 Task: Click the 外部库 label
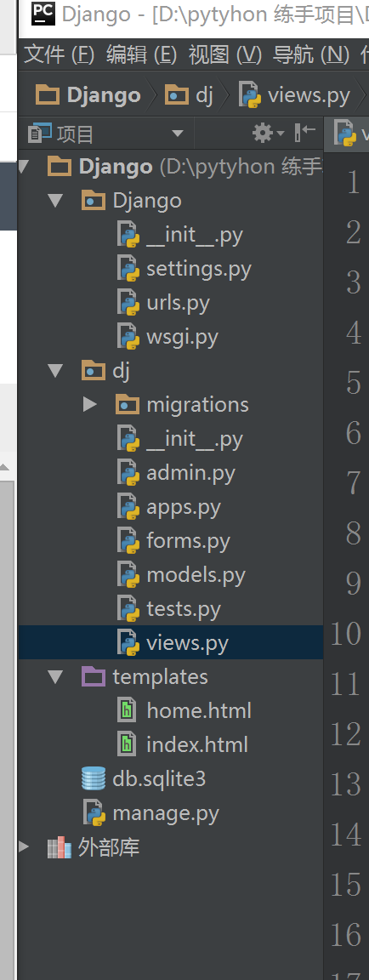[109, 847]
